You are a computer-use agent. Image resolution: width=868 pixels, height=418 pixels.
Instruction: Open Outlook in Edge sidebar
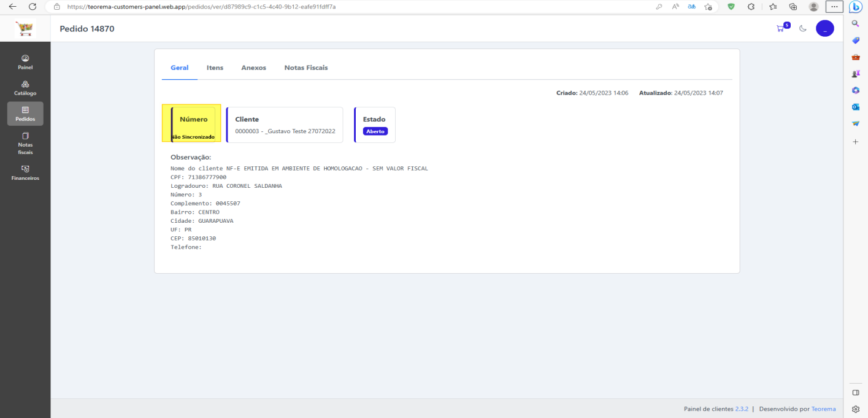[x=856, y=107]
